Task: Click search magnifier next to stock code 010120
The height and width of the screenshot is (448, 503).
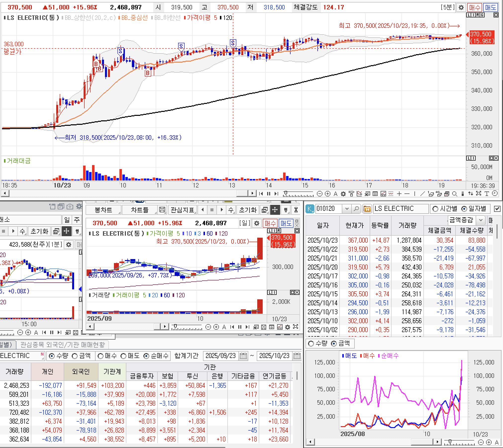Action: (x=356, y=209)
